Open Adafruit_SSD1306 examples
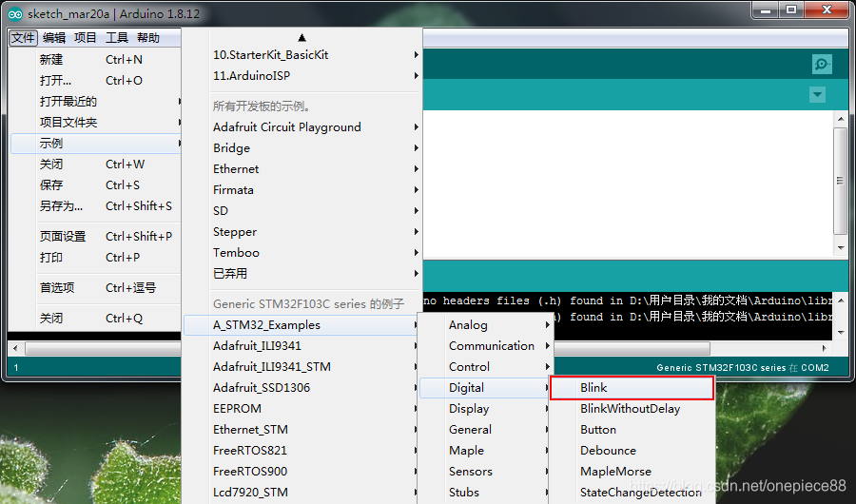Screen dimensions: 856x504 302,388
